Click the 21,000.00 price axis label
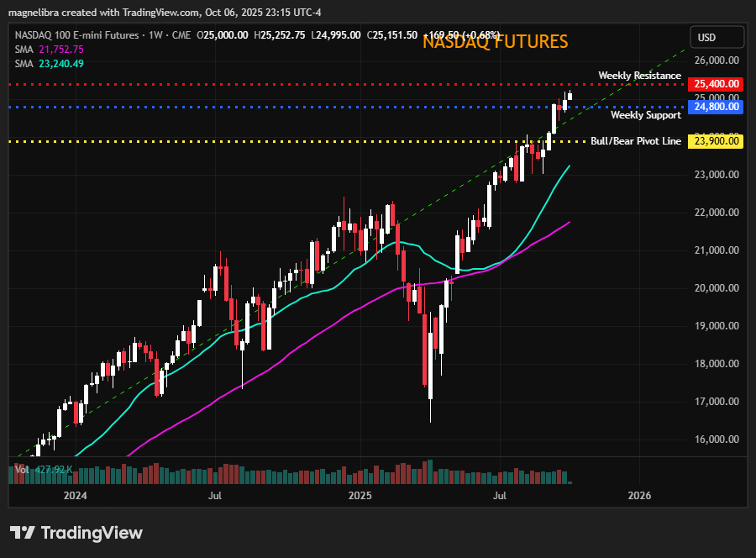Viewport: 756px width, 558px height. 717,250
